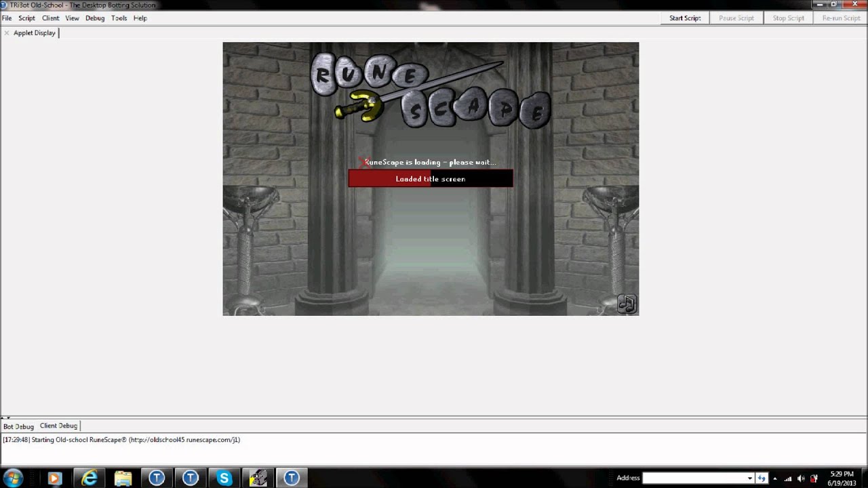Click the TRiBot window title bar icon
This screenshot has width=868, height=488.
click(3, 5)
